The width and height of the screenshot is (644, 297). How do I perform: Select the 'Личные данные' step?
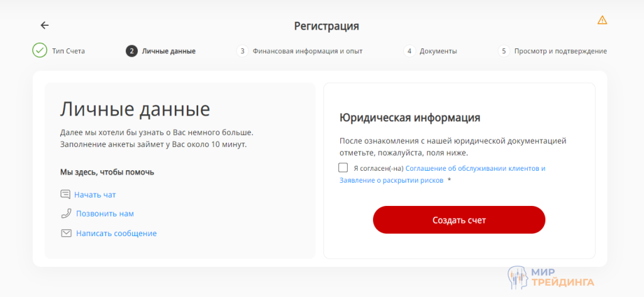169,51
